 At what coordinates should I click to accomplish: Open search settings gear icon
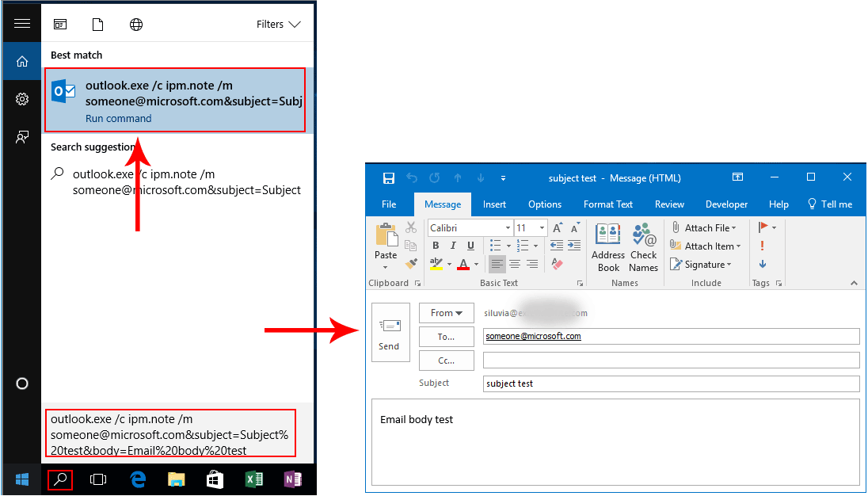[22, 99]
